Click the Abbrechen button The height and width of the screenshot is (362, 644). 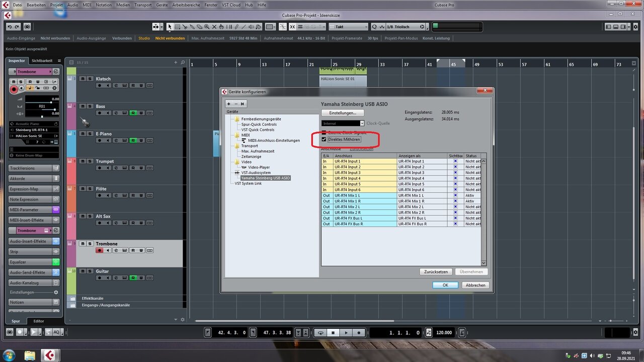[475, 285]
